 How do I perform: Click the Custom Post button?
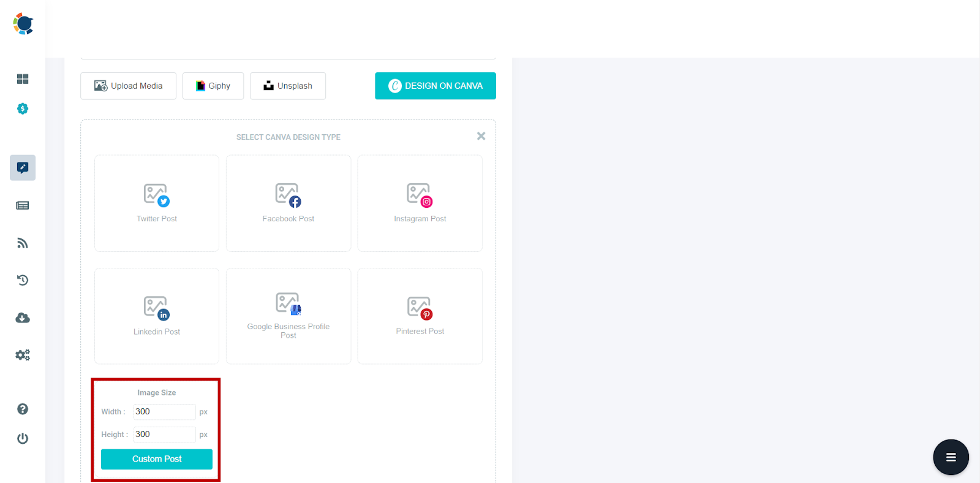pyautogui.click(x=157, y=459)
